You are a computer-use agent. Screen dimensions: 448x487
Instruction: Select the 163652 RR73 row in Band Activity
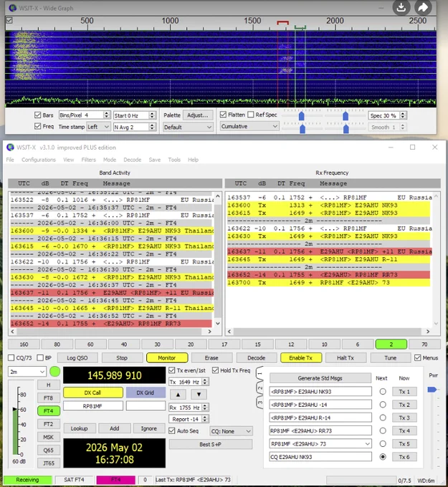111,324
